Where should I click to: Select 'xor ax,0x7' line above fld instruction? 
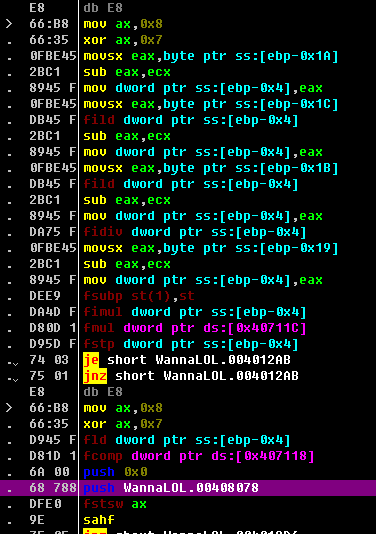pos(123,424)
